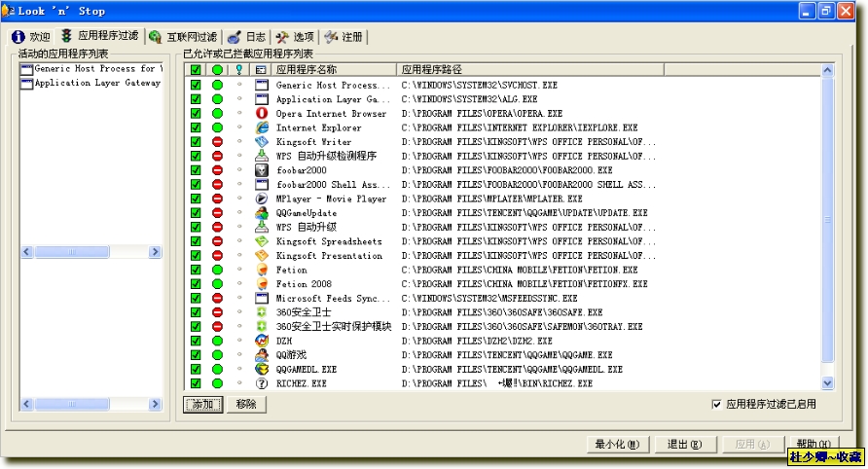Click the upper horizontal scrollbar right arrow
Image resolution: width=868 pixels, height=469 pixels.
pyautogui.click(x=155, y=252)
